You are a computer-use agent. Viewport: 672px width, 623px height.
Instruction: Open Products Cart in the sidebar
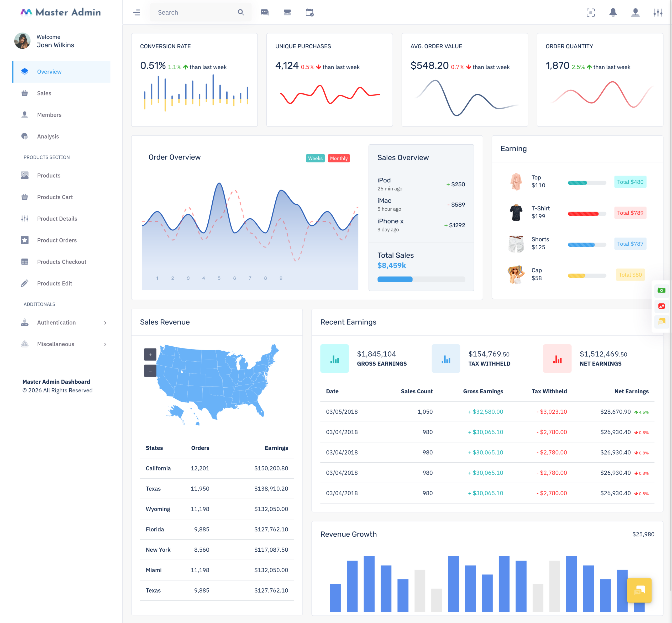(x=61, y=197)
